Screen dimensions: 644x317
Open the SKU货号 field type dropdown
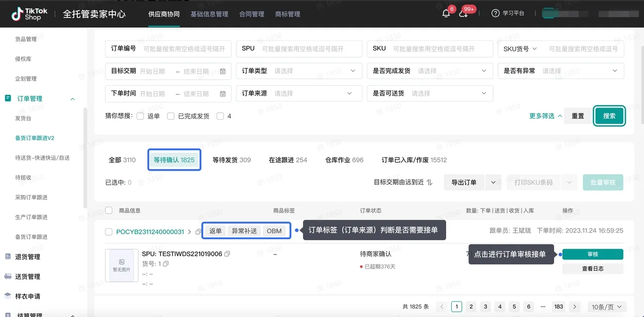520,49
